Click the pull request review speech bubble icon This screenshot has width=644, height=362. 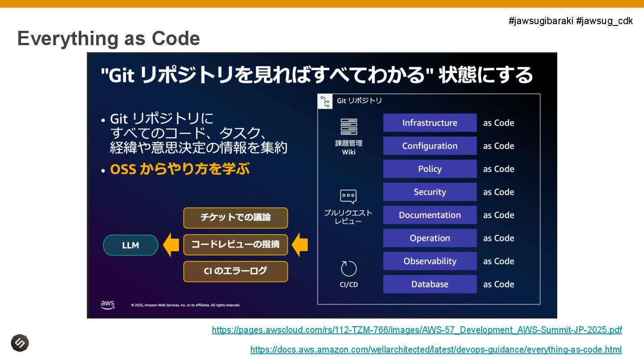tap(348, 197)
